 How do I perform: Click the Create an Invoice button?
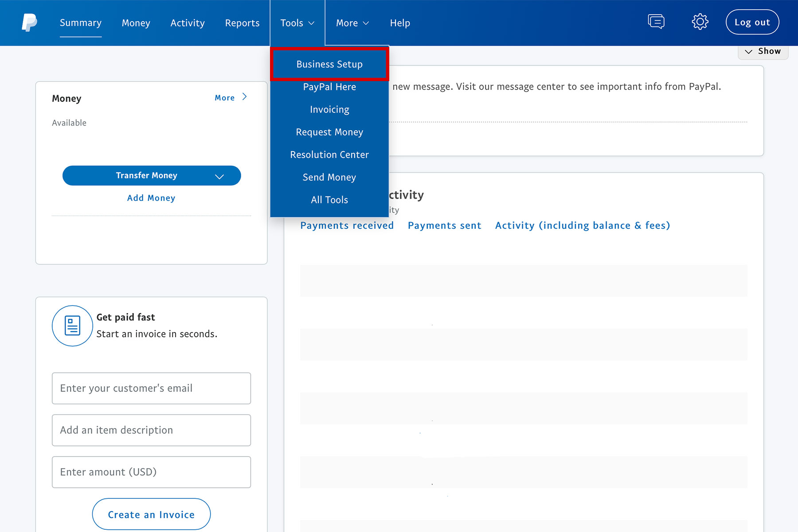pyautogui.click(x=151, y=514)
